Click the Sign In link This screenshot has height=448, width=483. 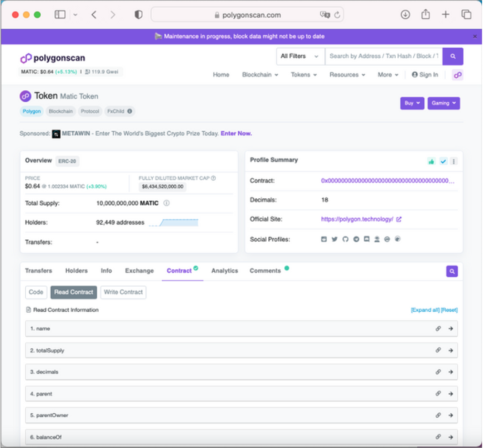pos(425,75)
